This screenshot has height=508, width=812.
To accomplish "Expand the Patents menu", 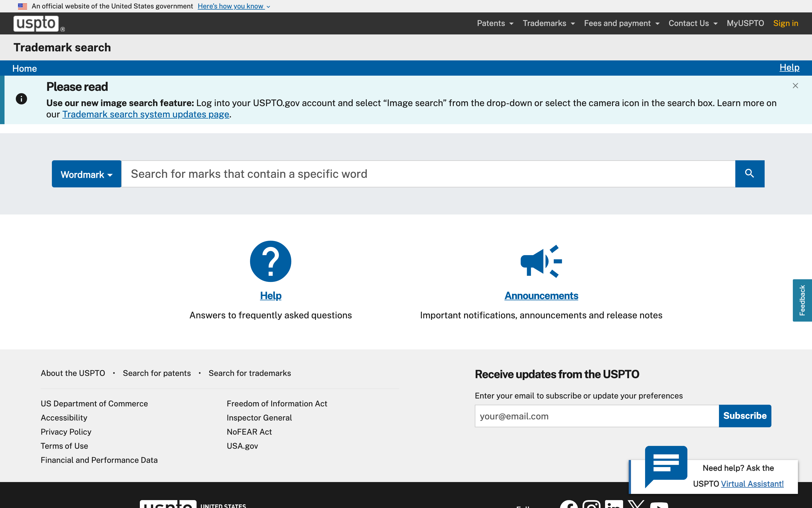I will coord(495,23).
